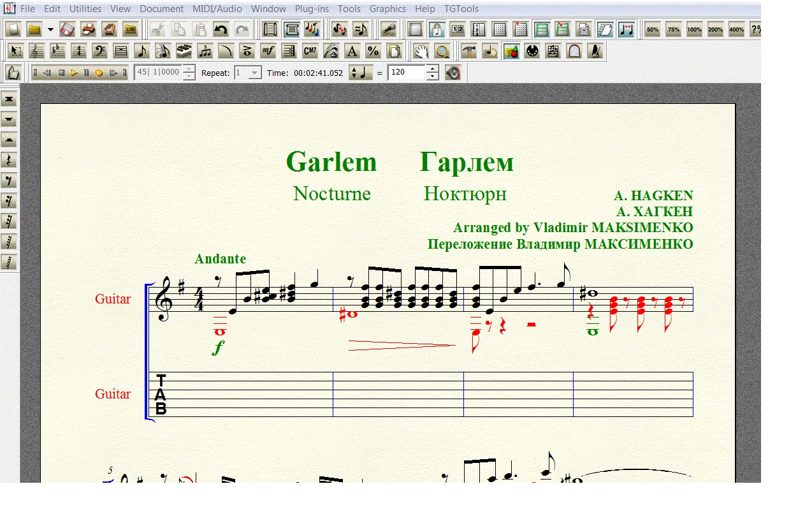Image resolution: width=812 pixels, height=521 pixels.
Task: Select the Time Signature tool
Action: (78, 52)
